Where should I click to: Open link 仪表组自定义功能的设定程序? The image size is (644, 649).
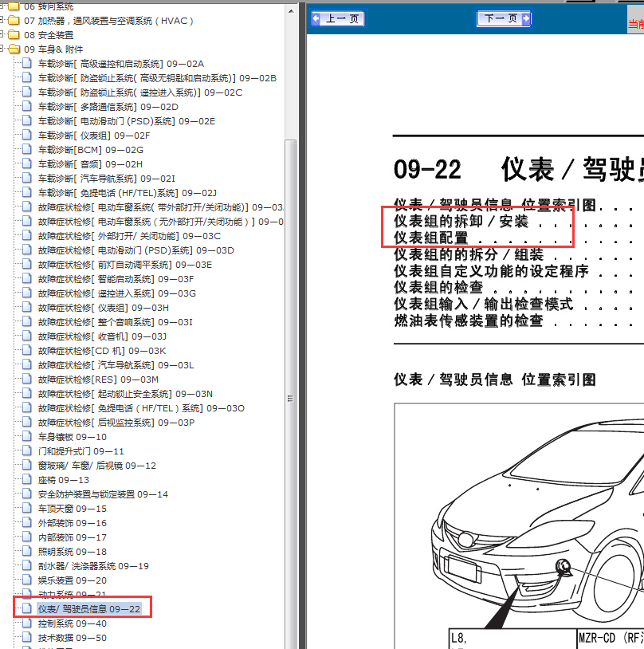click(491, 271)
